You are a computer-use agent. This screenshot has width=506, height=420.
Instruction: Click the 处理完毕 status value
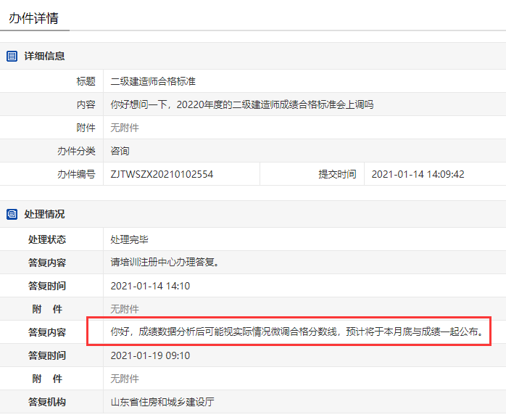(x=130, y=239)
